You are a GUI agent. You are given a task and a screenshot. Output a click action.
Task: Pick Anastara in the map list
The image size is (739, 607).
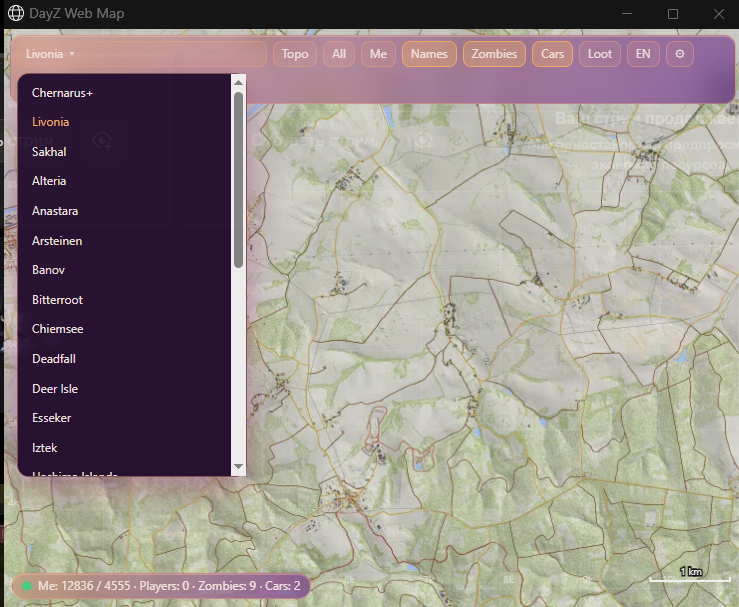pos(124,211)
